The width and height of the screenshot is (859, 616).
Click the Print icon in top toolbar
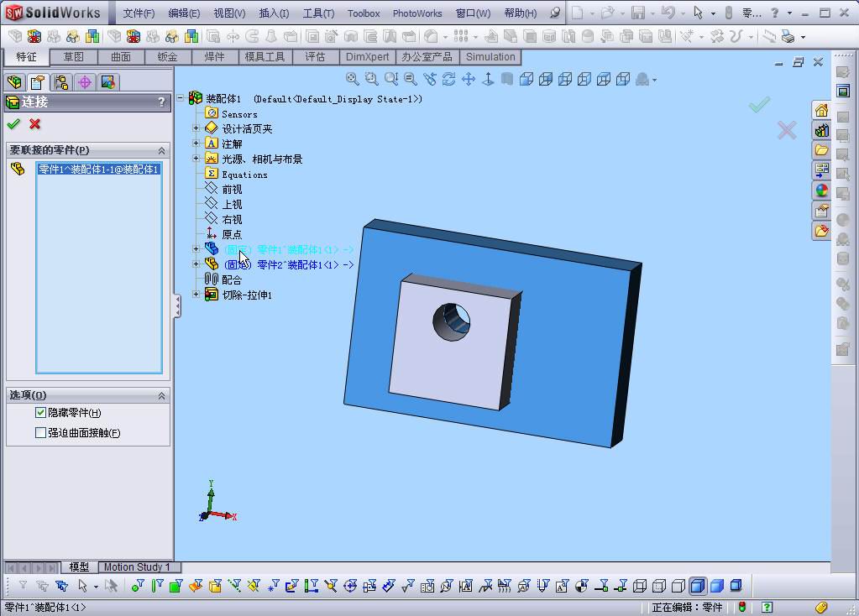(788, 37)
